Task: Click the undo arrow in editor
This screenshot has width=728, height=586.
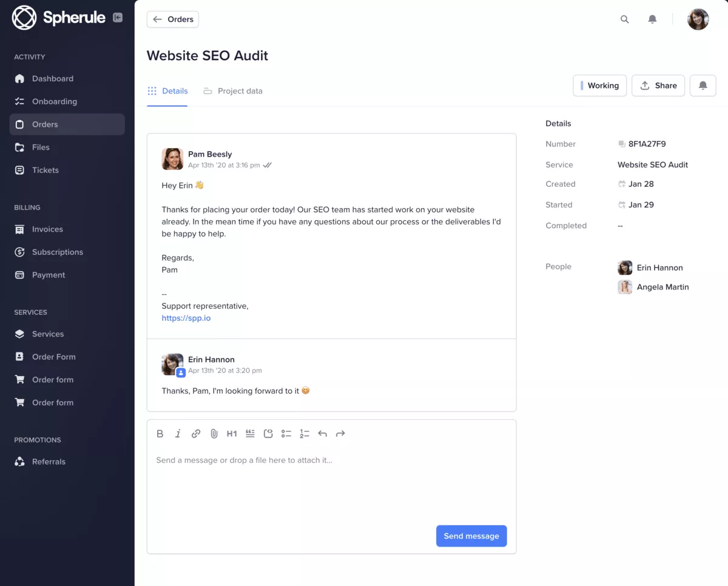Action: (322, 434)
